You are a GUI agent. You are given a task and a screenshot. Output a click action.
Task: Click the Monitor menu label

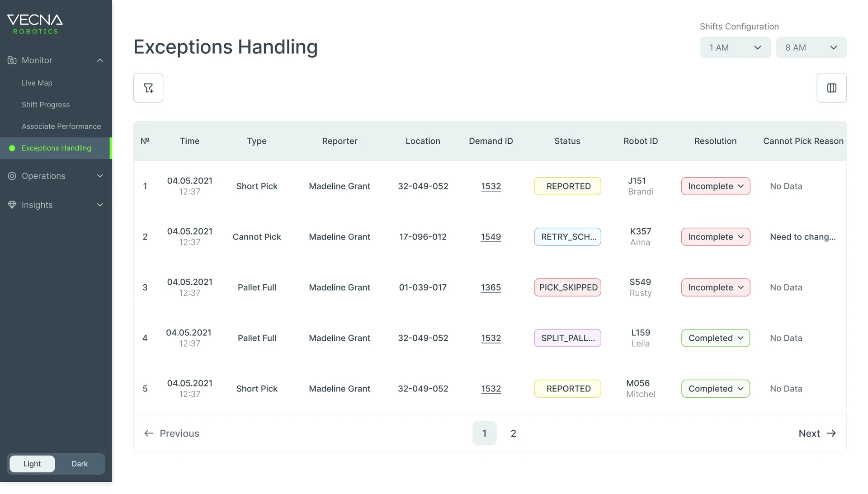(37, 60)
